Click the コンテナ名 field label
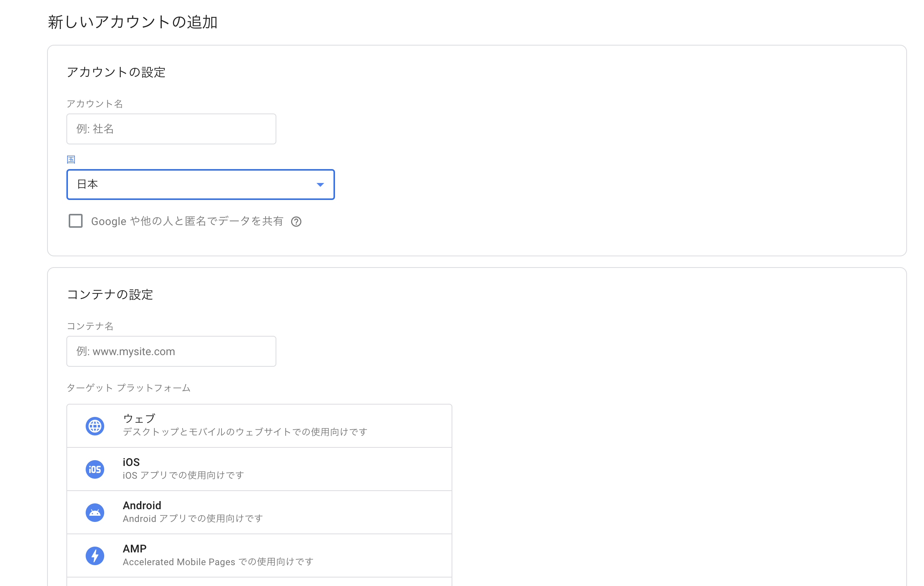Image resolution: width=924 pixels, height=586 pixels. tap(90, 326)
